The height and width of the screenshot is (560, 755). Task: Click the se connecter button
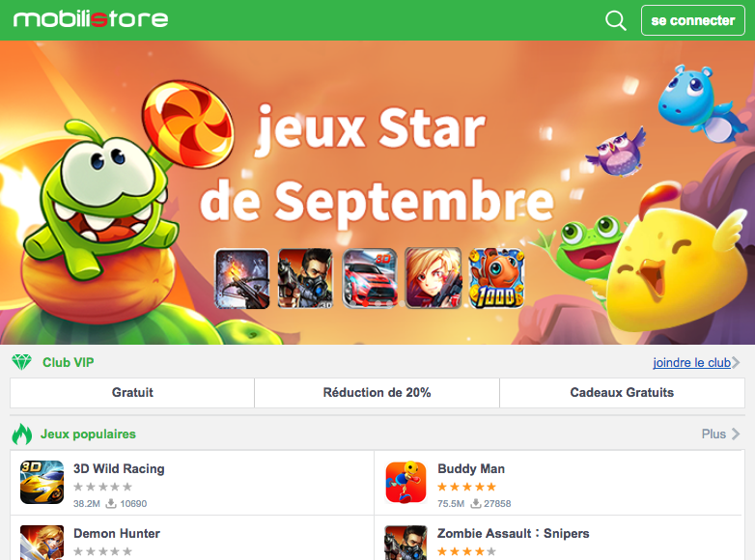click(x=693, y=20)
